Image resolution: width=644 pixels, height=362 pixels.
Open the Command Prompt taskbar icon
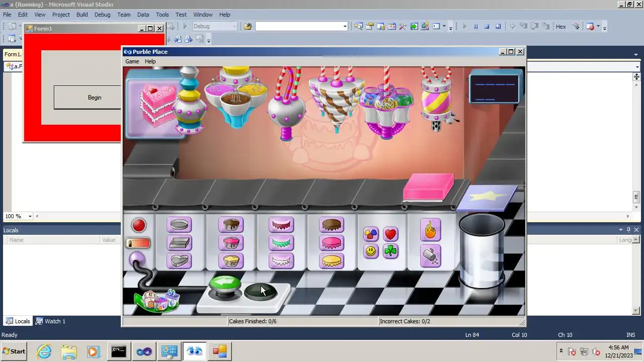(119, 351)
